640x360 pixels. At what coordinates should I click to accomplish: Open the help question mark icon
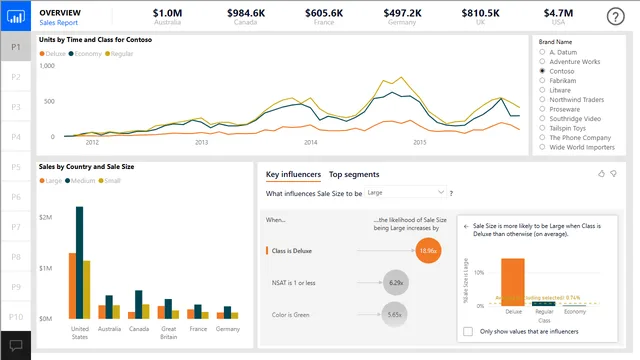click(615, 17)
